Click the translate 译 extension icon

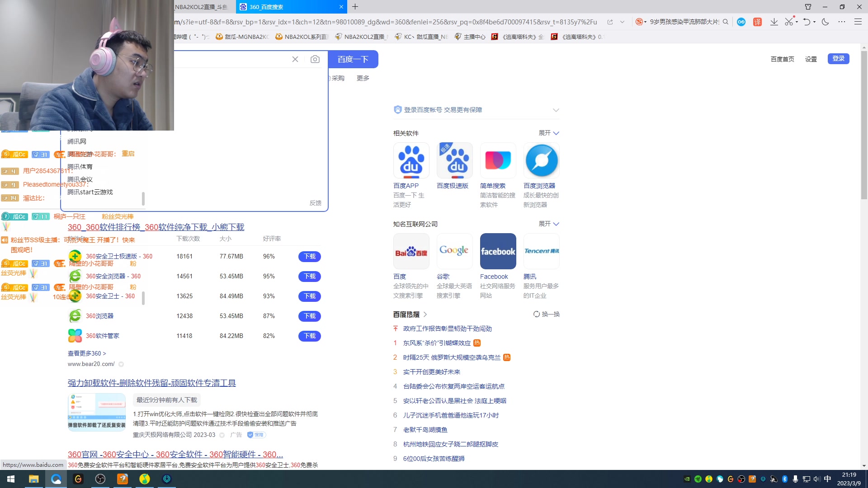click(758, 22)
